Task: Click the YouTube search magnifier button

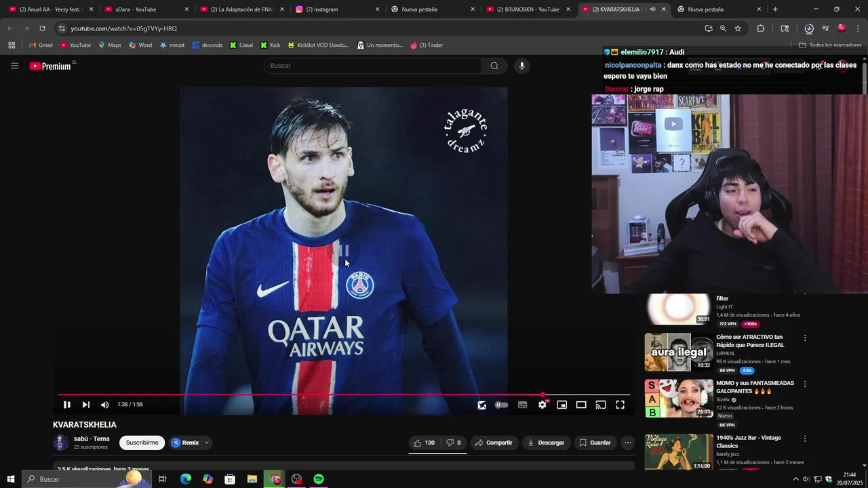Action: point(494,66)
